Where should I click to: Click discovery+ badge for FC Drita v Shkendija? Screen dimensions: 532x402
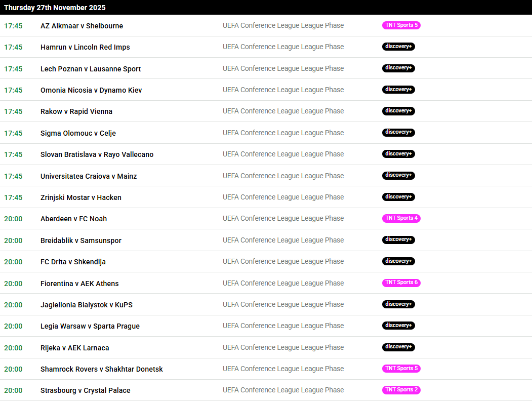pos(398,261)
